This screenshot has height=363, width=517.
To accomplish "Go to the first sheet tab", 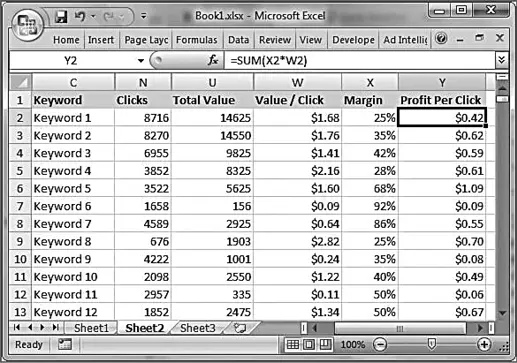I will click(x=17, y=328).
